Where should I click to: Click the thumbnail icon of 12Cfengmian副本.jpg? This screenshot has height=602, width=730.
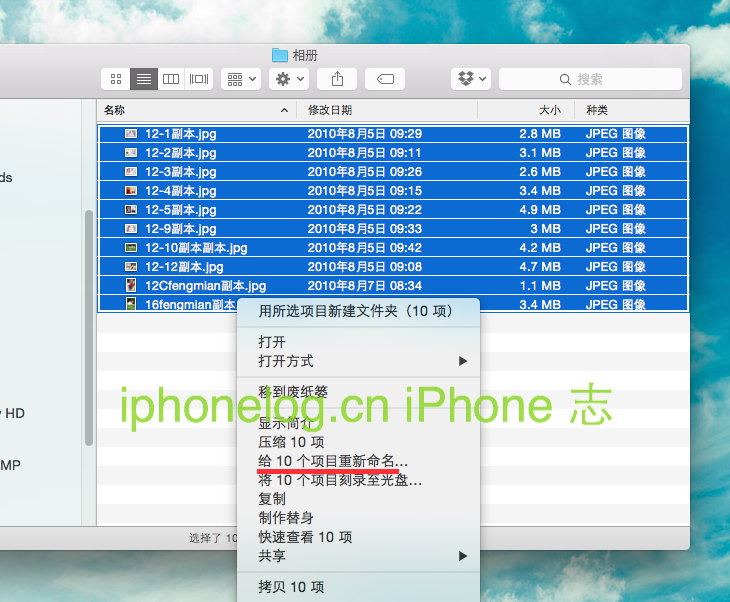tap(131, 285)
